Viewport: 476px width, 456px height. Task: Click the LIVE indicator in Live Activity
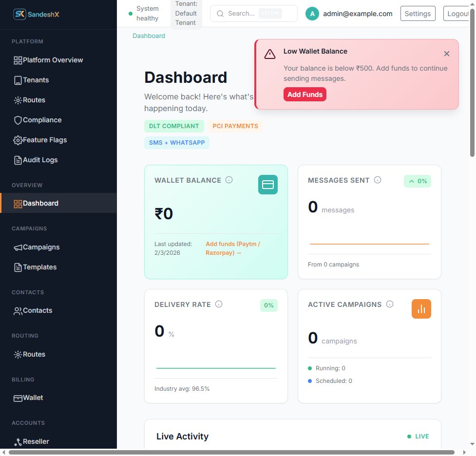click(418, 437)
